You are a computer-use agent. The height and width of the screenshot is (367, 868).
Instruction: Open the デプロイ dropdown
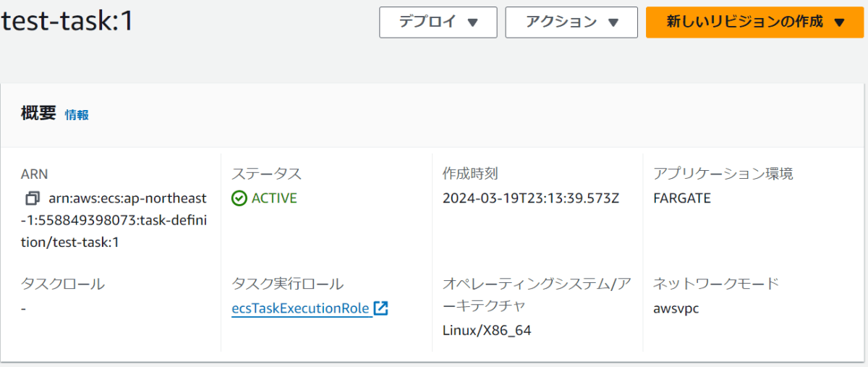(438, 22)
